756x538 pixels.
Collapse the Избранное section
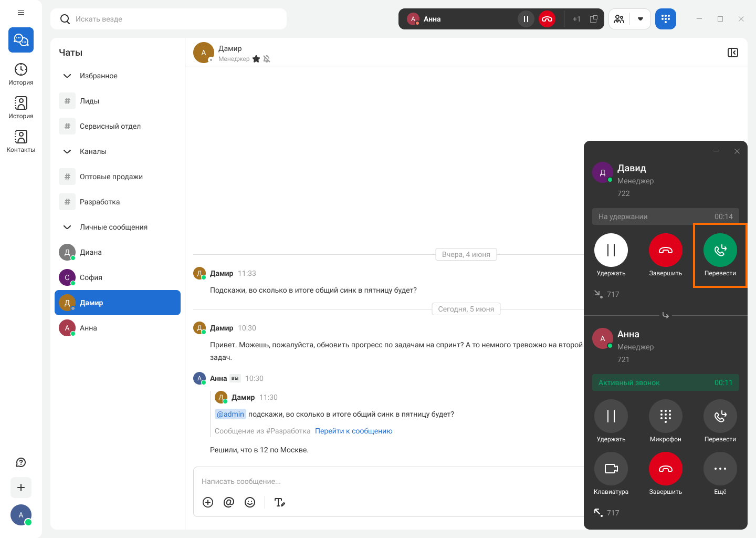click(67, 76)
